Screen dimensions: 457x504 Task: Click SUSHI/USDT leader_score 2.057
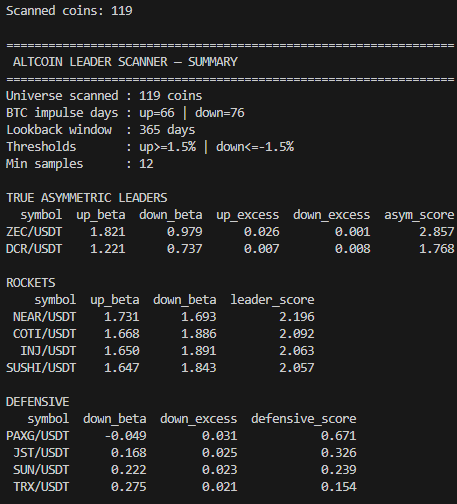pyautogui.click(x=297, y=368)
